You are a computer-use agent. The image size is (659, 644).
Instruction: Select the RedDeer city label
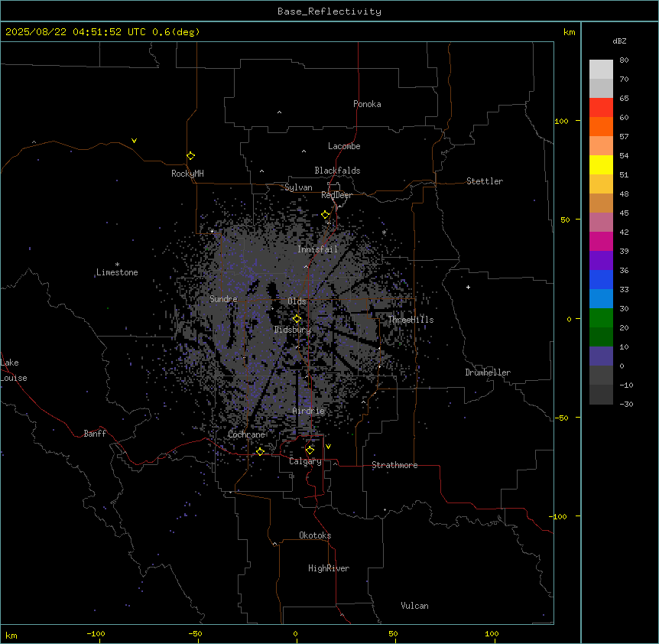coord(337,195)
